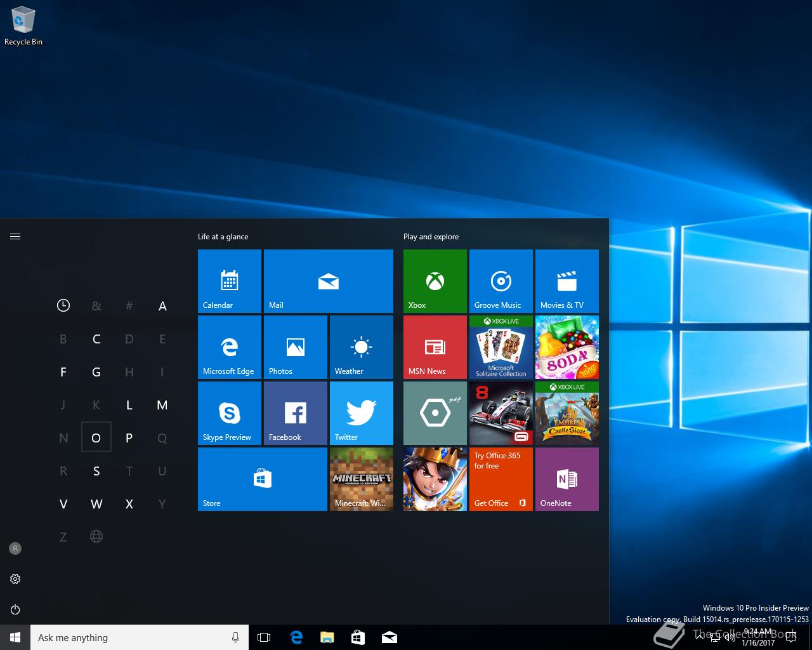Screen dimensions: 812x650
Task: Click the globe icon in letter grid
Action: (x=96, y=537)
